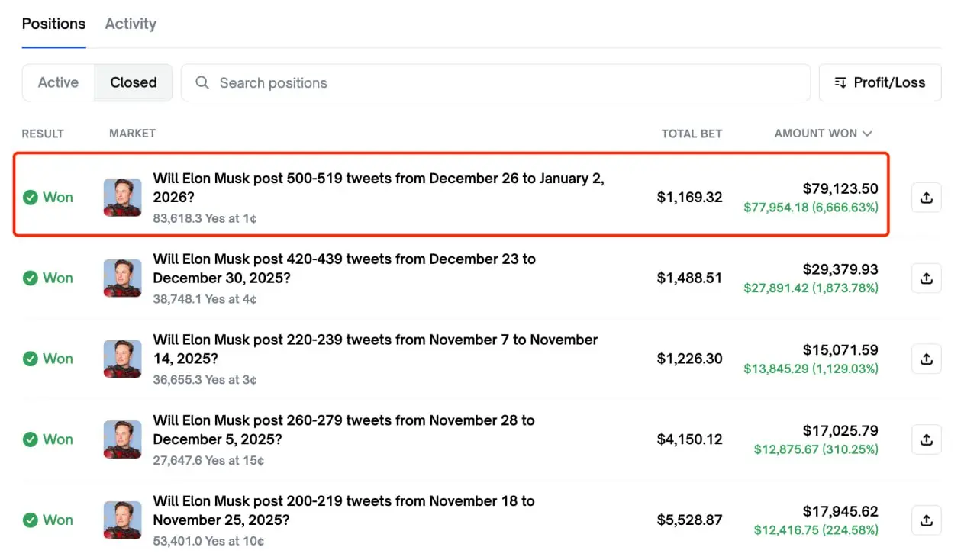Click share icon for 260-279 tweets position
The width and height of the screenshot is (977, 560).
click(x=926, y=439)
